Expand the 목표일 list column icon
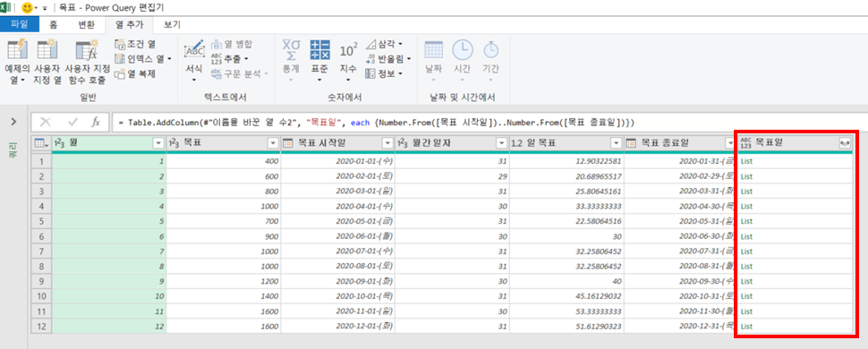The height and width of the screenshot is (349, 868). tap(845, 143)
